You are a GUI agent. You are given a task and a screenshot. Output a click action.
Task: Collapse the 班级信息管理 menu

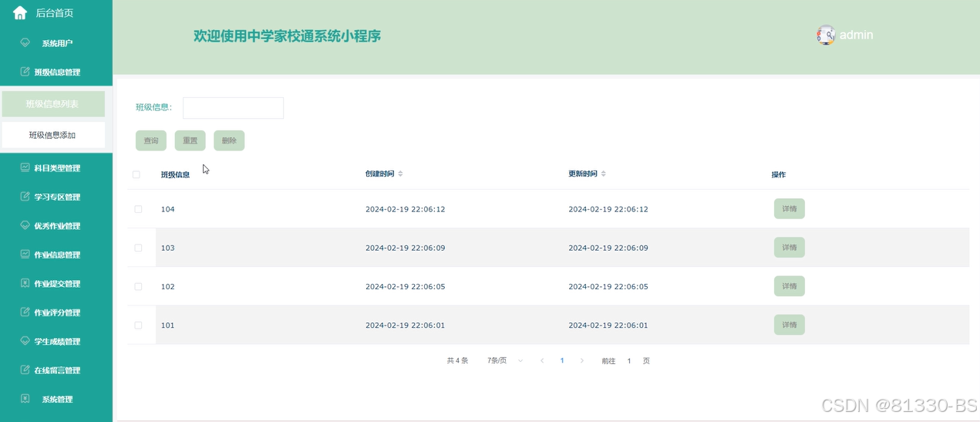56,72
